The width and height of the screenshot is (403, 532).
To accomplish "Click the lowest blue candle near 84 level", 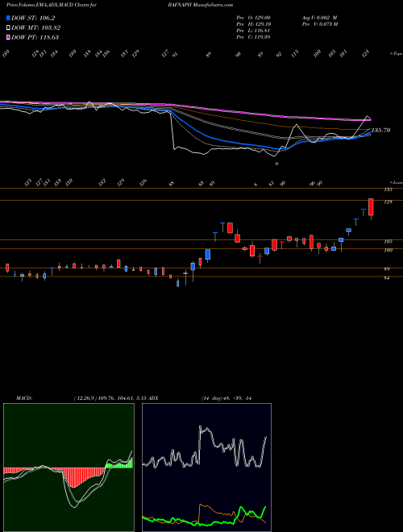I will (x=178, y=283).
